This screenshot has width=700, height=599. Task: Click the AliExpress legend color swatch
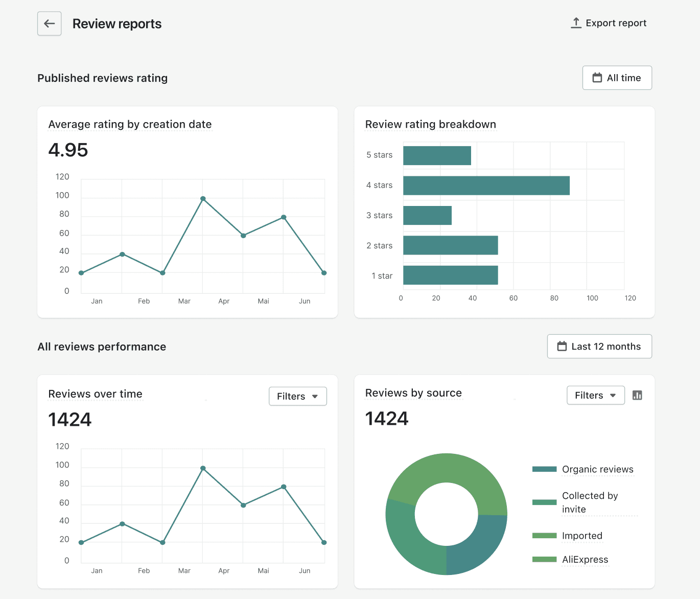(x=544, y=559)
